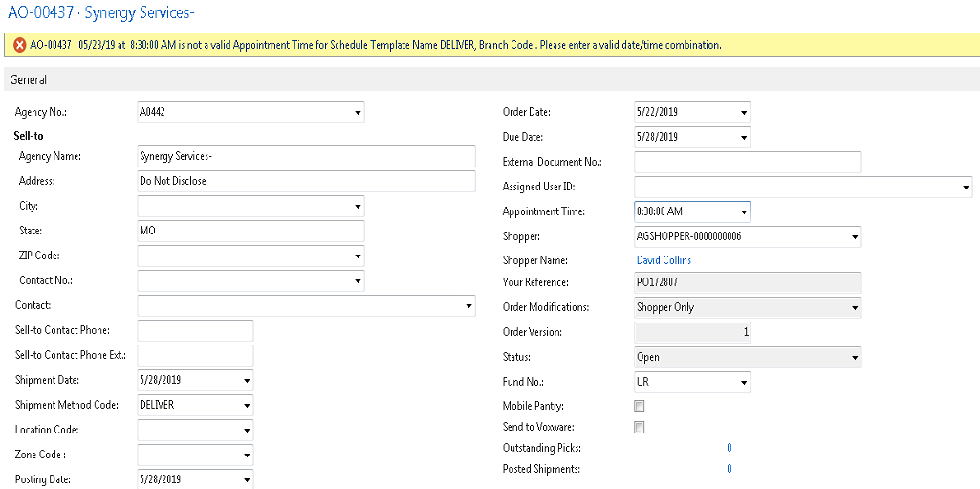Image resolution: width=980 pixels, height=489 pixels.
Task: Toggle the Send to Voxware checkbox
Action: click(640, 428)
